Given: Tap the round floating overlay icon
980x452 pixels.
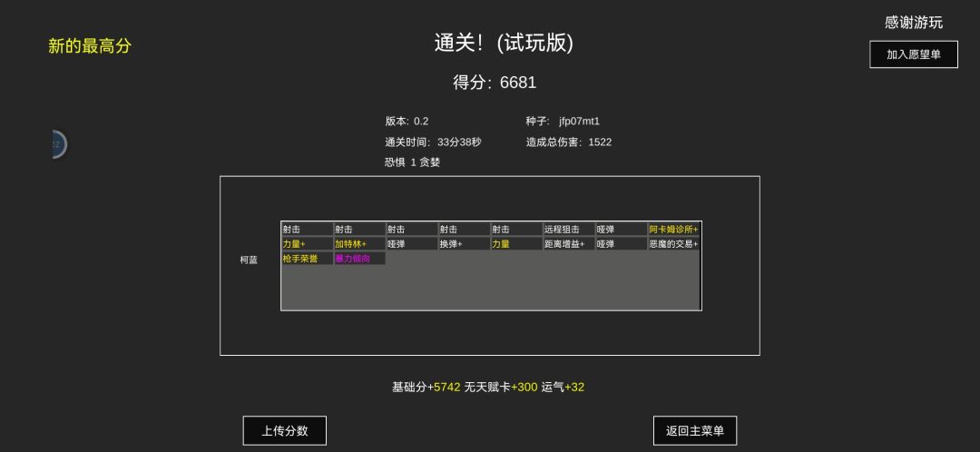Looking at the screenshot, I should pyautogui.click(x=59, y=144).
